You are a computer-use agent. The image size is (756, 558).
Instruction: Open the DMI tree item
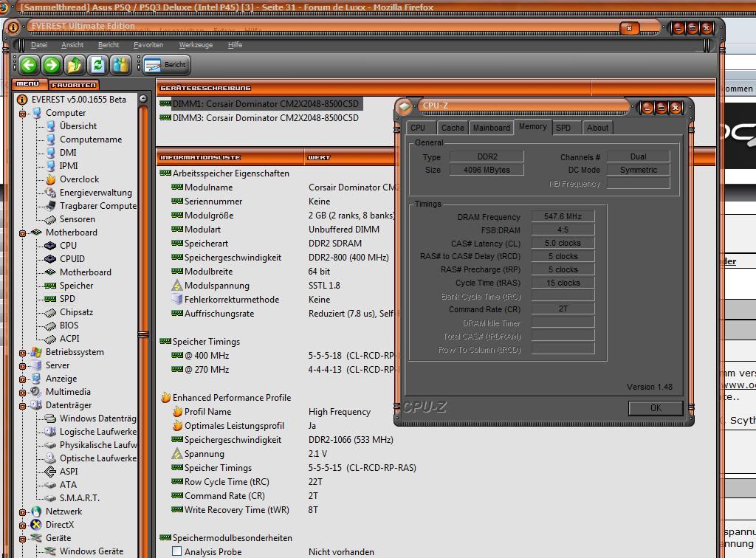[68, 152]
